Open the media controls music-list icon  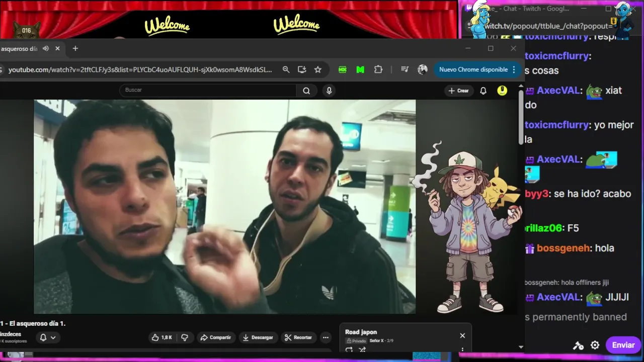point(405,69)
